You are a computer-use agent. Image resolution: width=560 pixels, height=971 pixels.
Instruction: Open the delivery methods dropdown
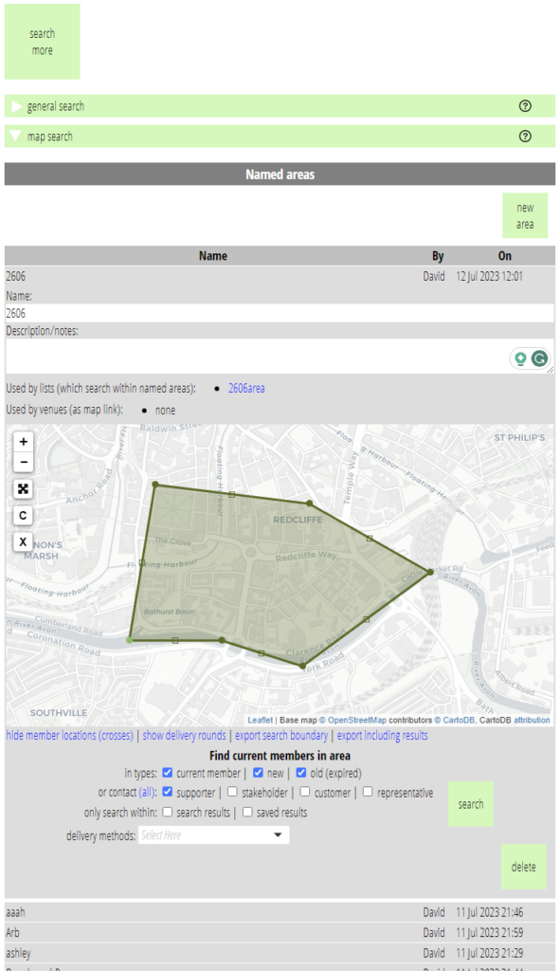(x=213, y=834)
